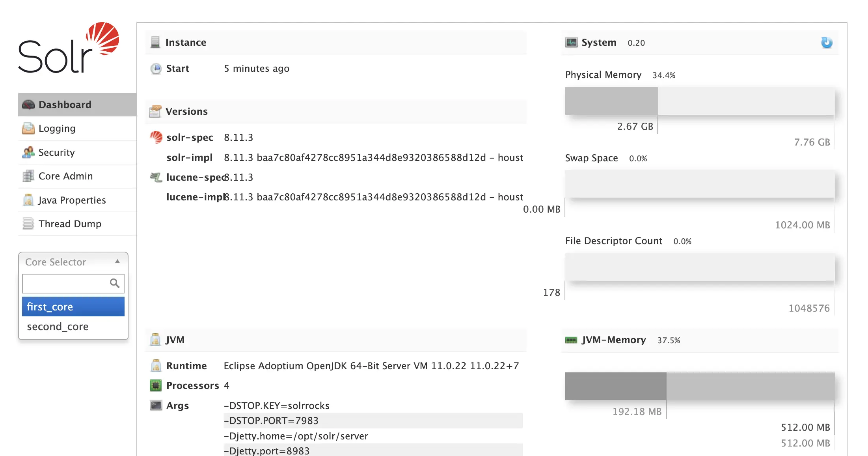Click the System monitor icon
The height and width of the screenshot is (456, 868).
572,42
